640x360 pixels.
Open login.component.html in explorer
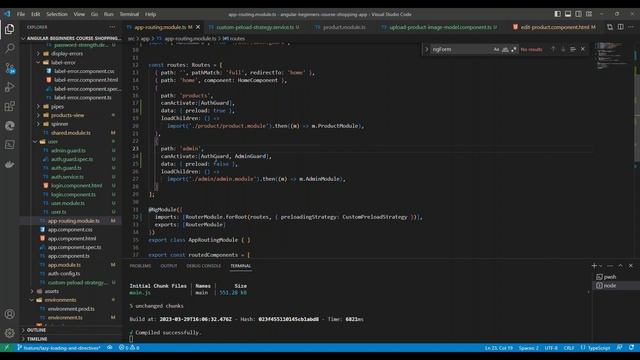(x=76, y=185)
